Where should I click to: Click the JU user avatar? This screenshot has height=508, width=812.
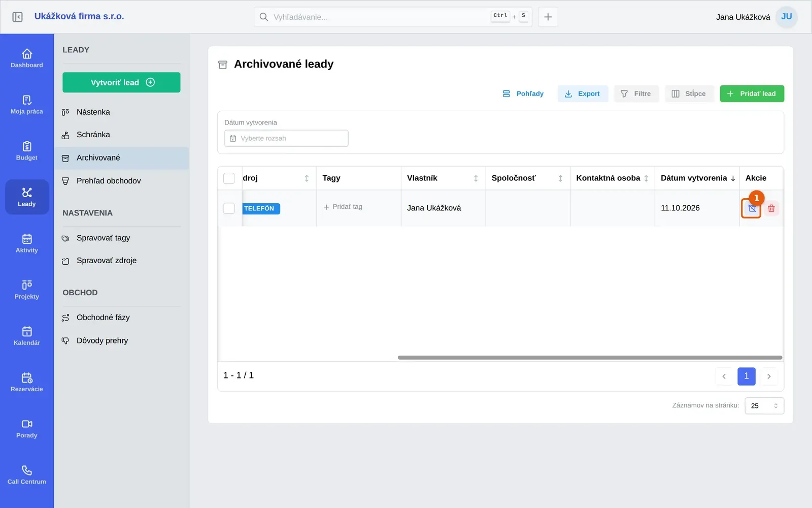787,17
